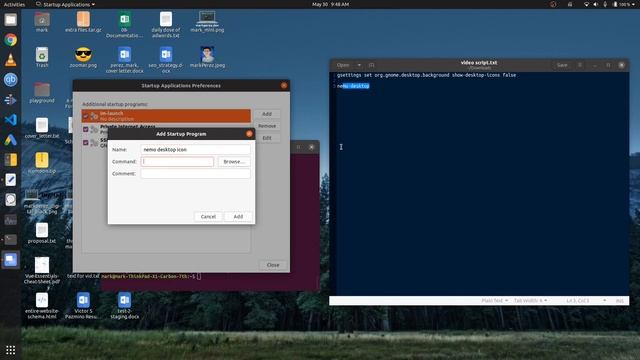Open the Activities overview
Image resolution: width=640 pixels, height=360 pixels.
click(x=14, y=4)
